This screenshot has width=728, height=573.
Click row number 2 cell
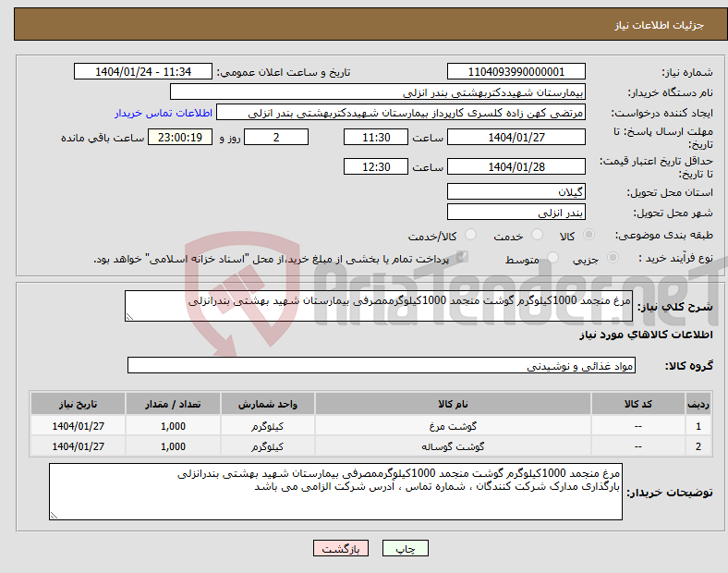tap(698, 446)
